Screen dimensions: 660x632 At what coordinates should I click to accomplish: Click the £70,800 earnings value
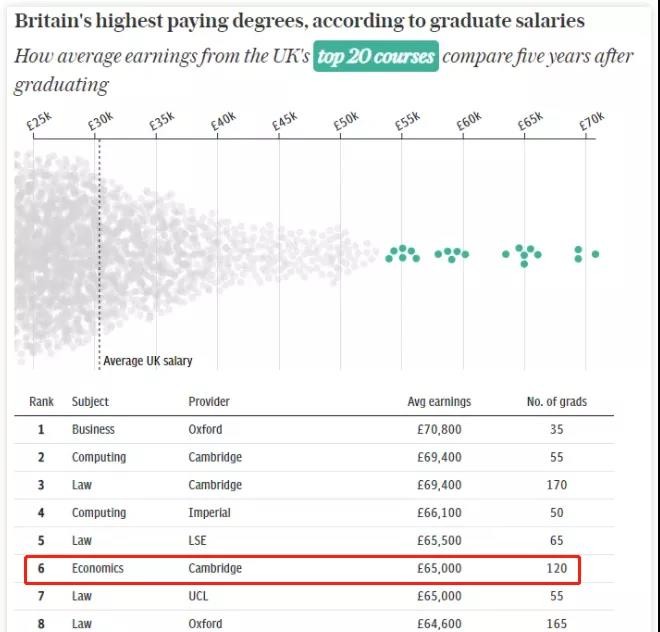439,429
